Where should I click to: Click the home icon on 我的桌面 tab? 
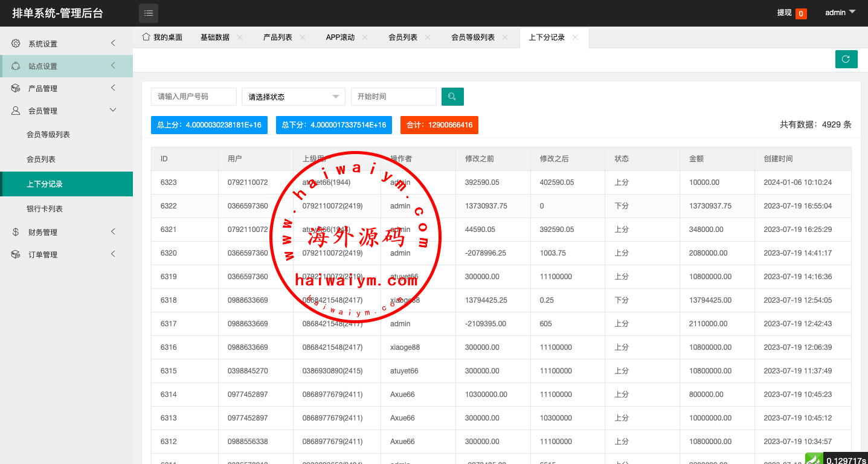146,37
